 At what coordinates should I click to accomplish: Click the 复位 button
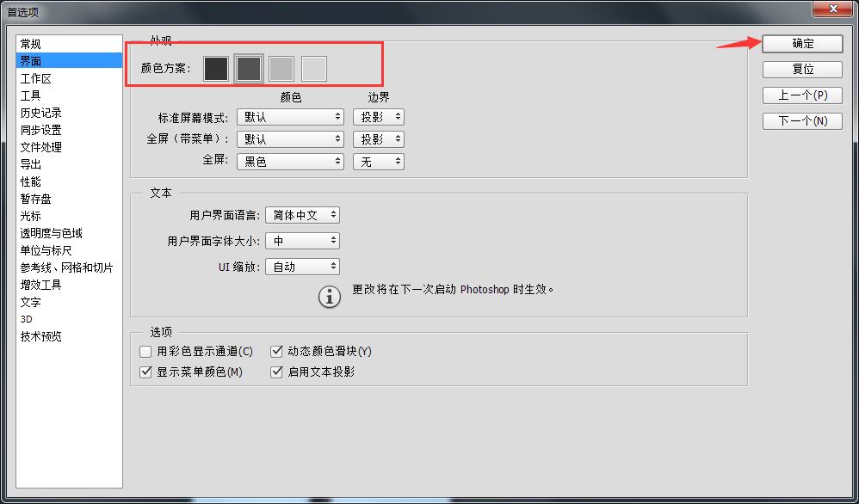(801, 69)
